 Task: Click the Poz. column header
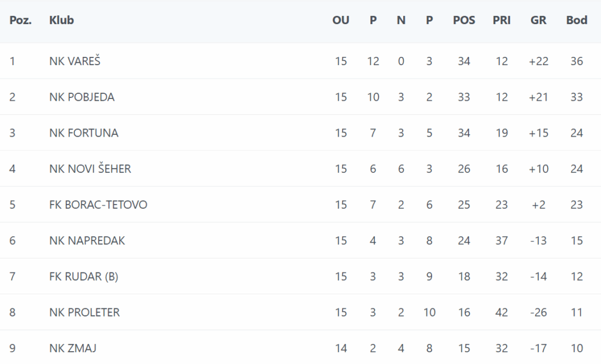21,21
